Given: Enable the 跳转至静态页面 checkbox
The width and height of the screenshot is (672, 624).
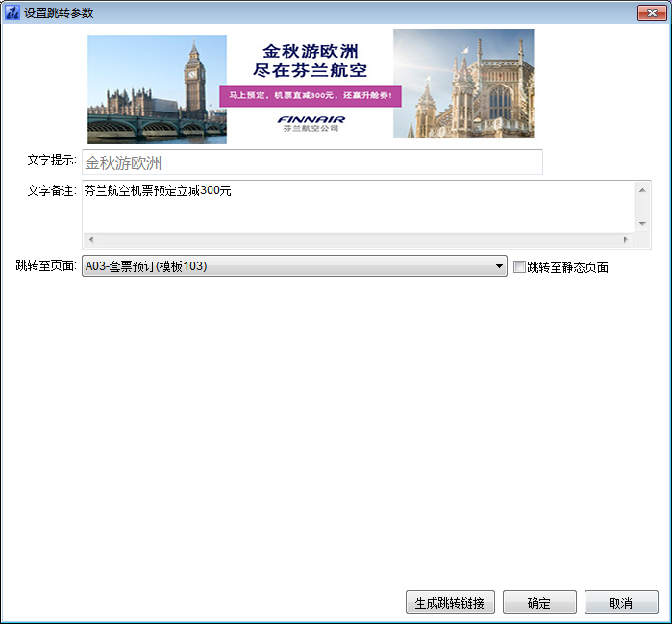Looking at the screenshot, I should point(519,267).
